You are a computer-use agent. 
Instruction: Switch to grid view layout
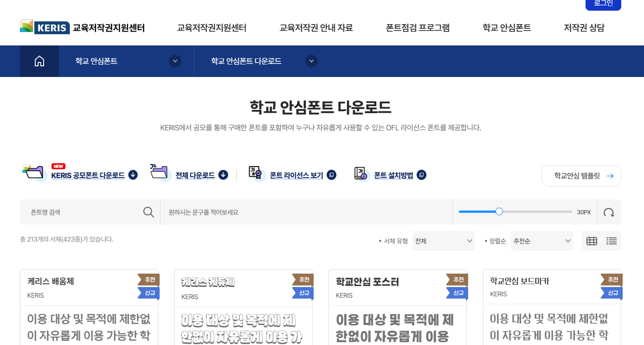592,241
